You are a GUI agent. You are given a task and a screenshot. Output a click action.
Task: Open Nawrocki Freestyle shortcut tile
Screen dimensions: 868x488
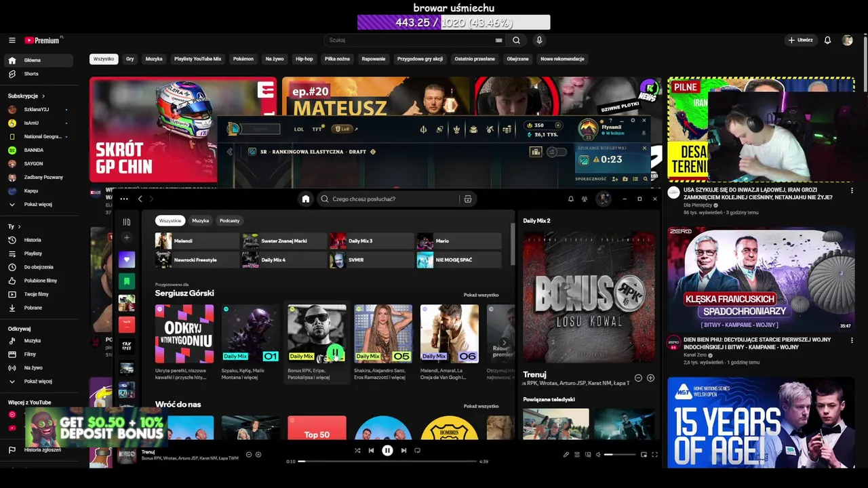click(x=197, y=260)
